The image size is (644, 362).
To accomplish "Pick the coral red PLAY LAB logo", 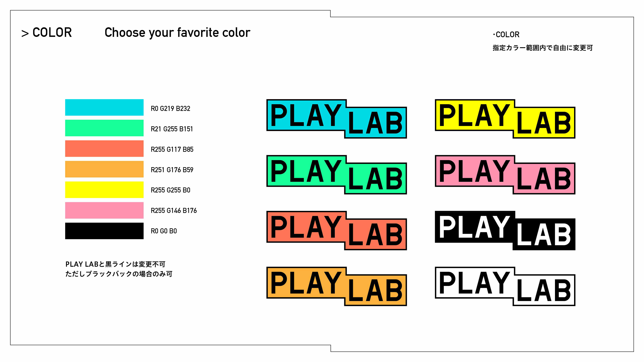I will coord(336,230).
